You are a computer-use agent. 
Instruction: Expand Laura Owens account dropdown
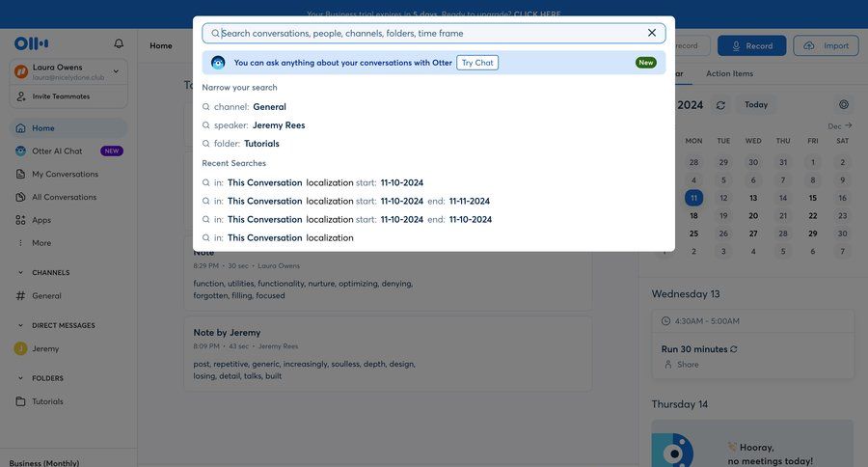point(116,70)
